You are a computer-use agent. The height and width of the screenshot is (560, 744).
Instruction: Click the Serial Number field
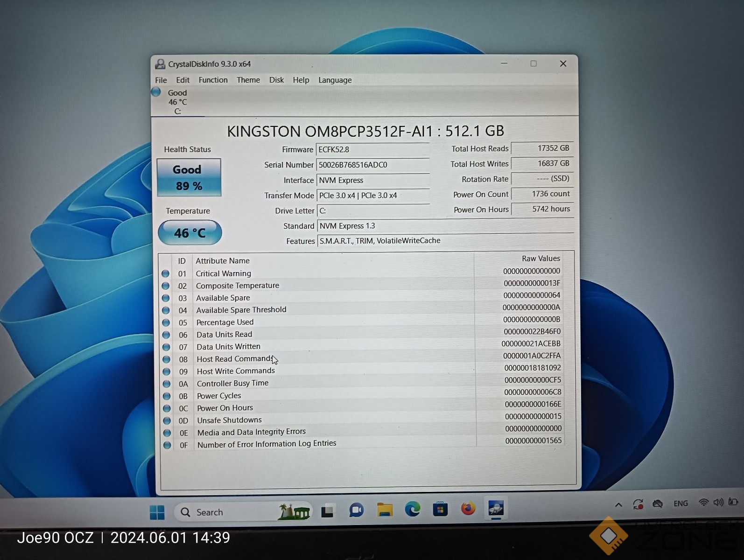tap(372, 165)
